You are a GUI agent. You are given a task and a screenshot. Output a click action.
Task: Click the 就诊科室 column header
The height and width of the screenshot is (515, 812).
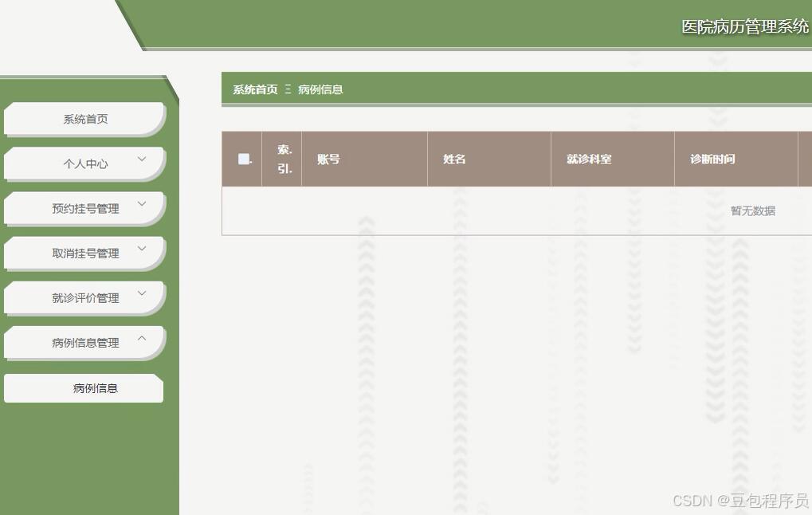tap(613, 159)
